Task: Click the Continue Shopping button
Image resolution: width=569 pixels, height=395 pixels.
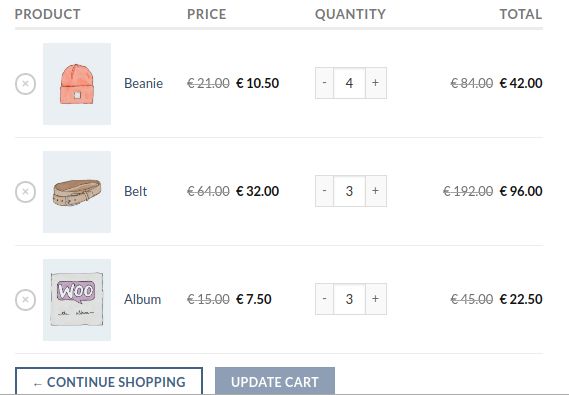Action: (x=109, y=381)
